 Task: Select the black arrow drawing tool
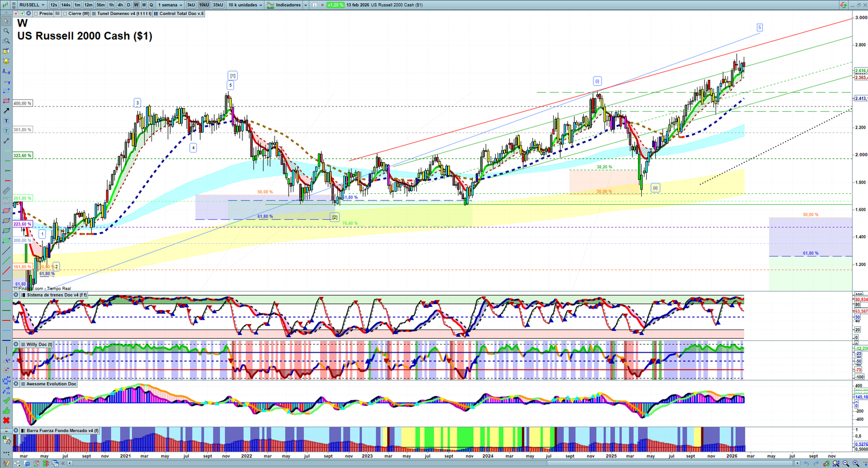tap(7, 111)
